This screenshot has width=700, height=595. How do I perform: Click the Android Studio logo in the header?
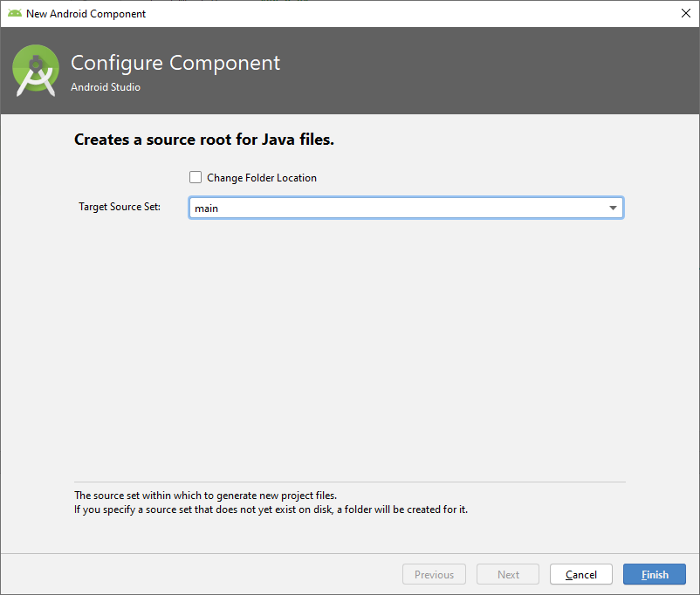point(36,72)
